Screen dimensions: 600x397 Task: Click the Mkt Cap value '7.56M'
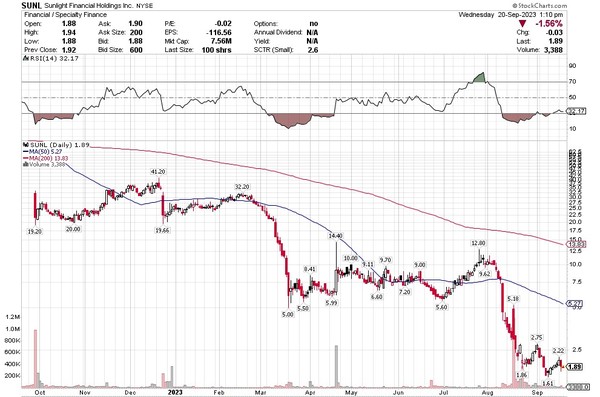[222, 41]
